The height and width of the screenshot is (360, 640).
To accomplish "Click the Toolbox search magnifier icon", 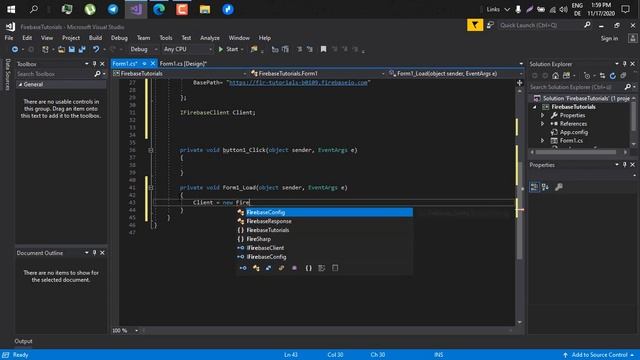I will coord(97,74).
